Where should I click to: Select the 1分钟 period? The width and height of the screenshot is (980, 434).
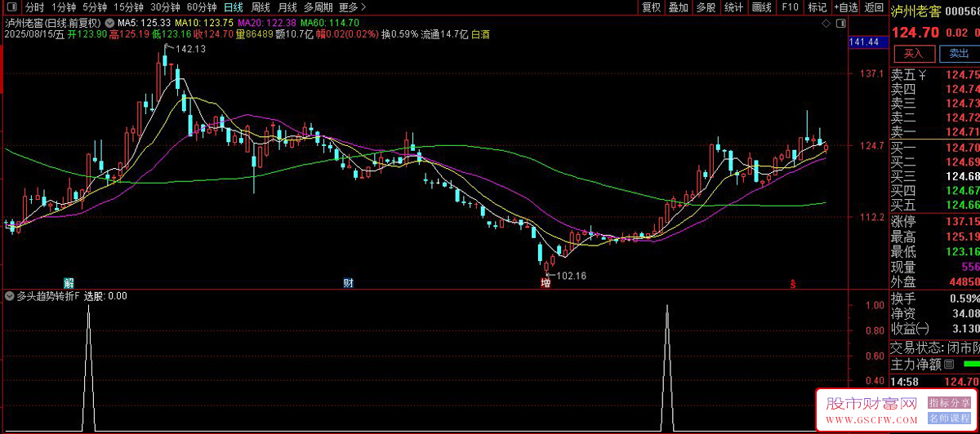(x=63, y=7)
